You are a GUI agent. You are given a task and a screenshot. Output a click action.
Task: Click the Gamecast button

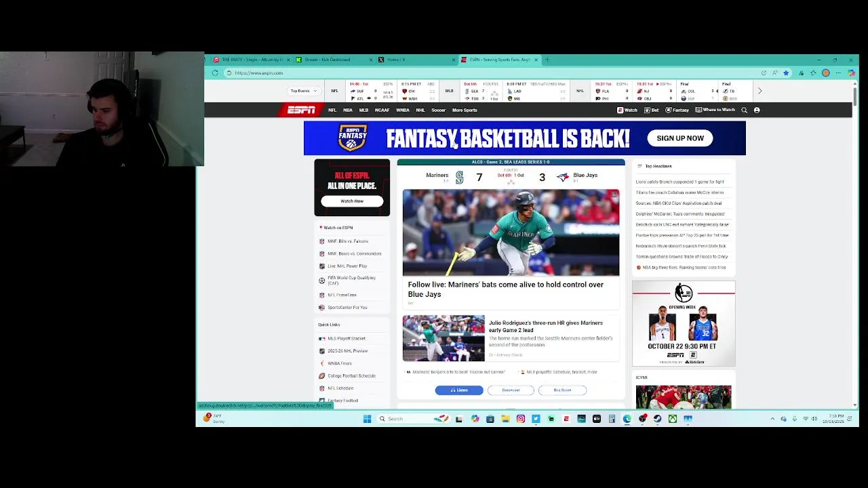(511, 390)
